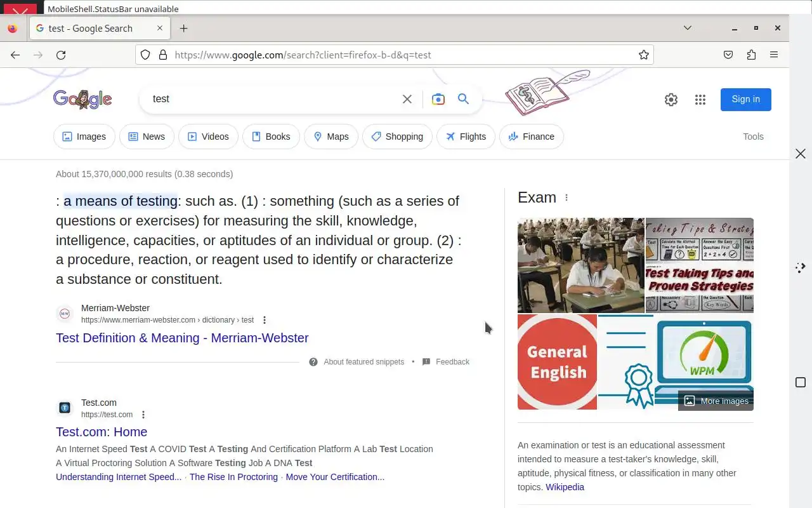Viewport: 812px width, 508px height.
Task: Click the Google doodle logo
Action: click(x=82, y=99)
